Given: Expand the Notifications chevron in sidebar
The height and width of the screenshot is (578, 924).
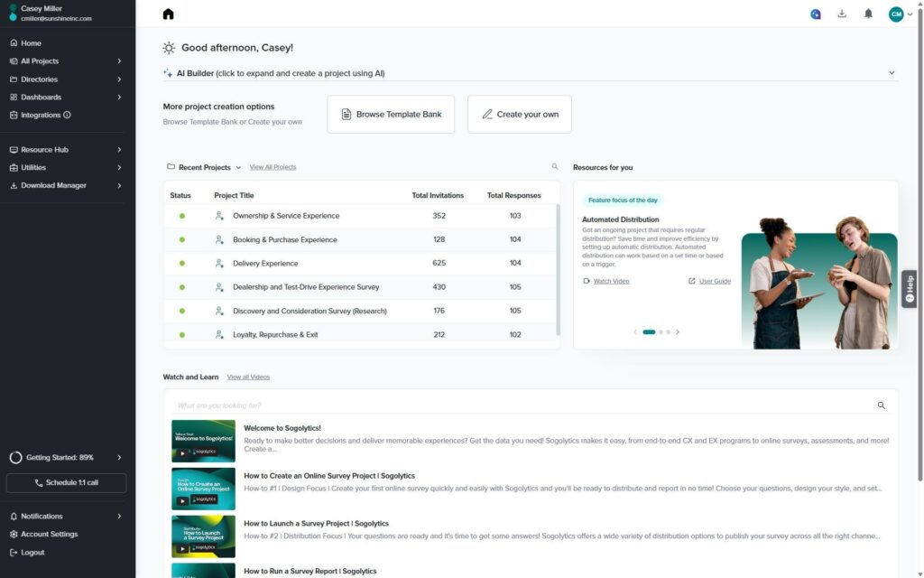Looking at the screenshot, I should [119, 517].
